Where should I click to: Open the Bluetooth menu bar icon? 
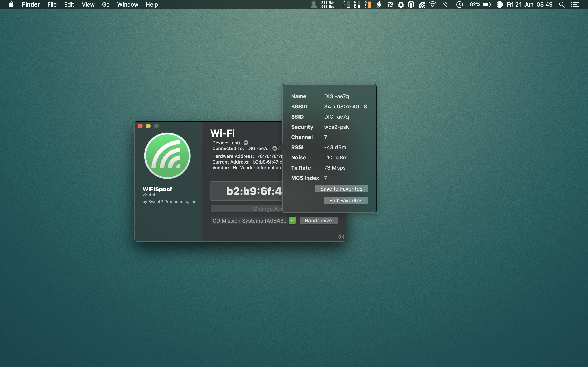point(445,4)
